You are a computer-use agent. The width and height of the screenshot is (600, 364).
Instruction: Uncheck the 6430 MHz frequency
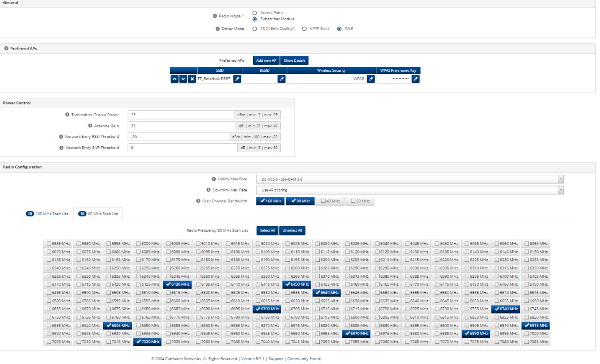point(178,284)
